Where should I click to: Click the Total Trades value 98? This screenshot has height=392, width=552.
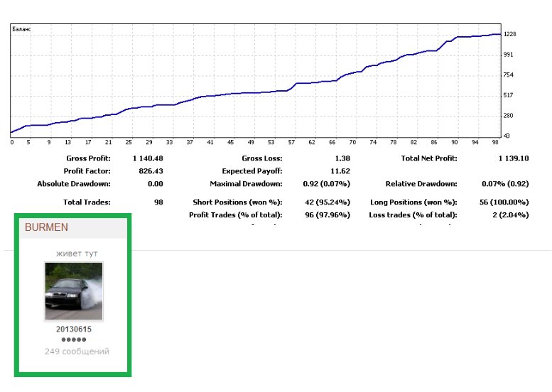(158, 202)
